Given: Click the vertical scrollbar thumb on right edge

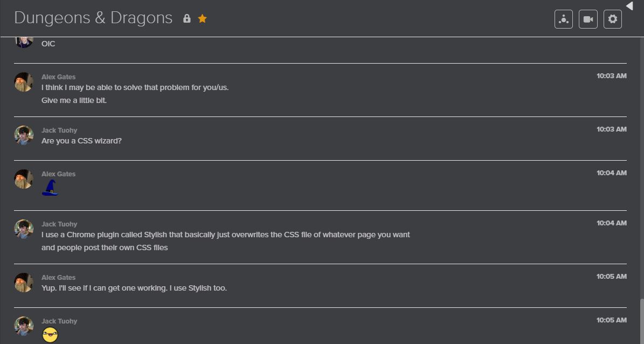Looking at the screenshot, I should click(641, 321).
